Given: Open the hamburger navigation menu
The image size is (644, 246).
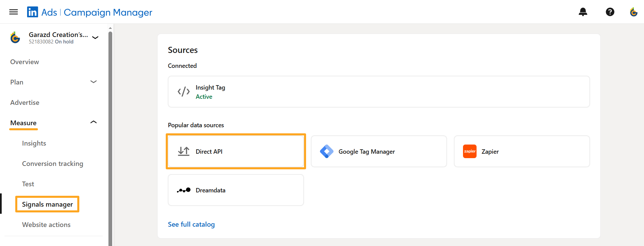Looking at the screenshot, I should point(14,12).
